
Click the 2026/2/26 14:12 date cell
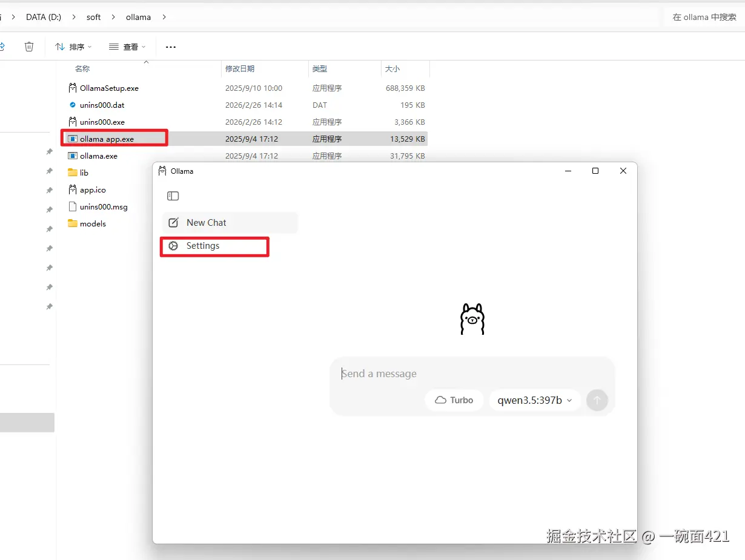(x=254, y=122)
